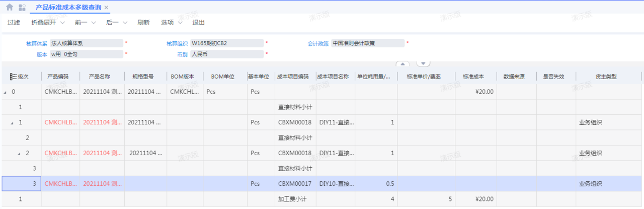Collapse the level 0 tree row

click(x=6, y=92)
